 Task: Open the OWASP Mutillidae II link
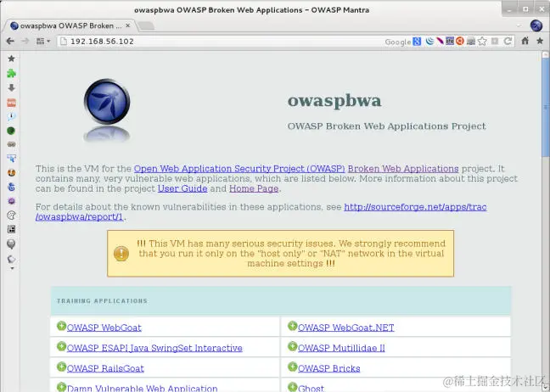point(341,348)
